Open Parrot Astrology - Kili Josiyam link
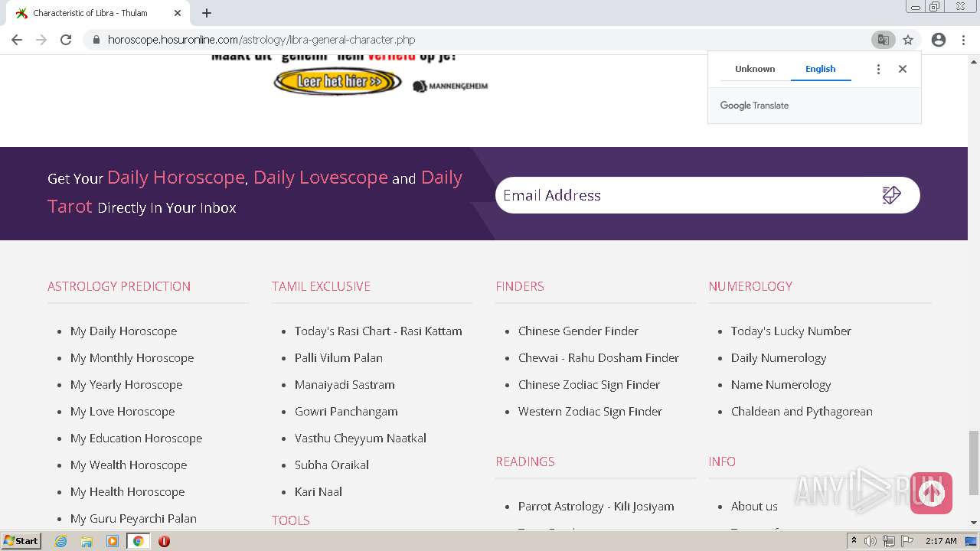 596,507
